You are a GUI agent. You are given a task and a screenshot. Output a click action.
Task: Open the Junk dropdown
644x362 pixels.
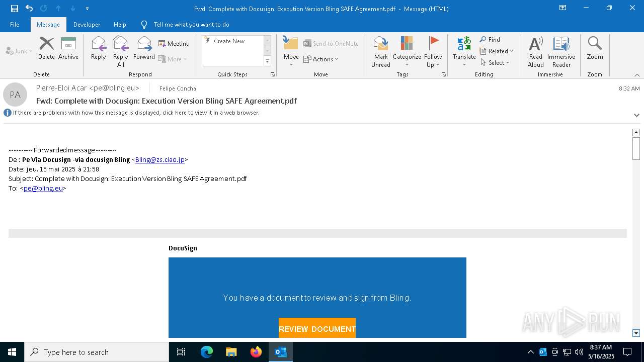(x=20, y=51)
